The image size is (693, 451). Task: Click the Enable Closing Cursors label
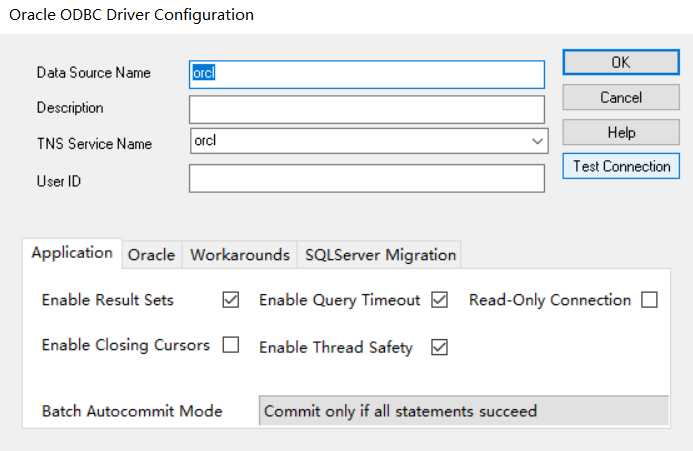point(126,345)
